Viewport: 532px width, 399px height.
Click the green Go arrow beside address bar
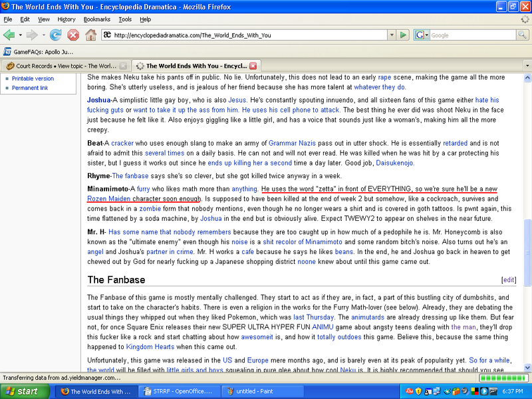pos(403,35)
